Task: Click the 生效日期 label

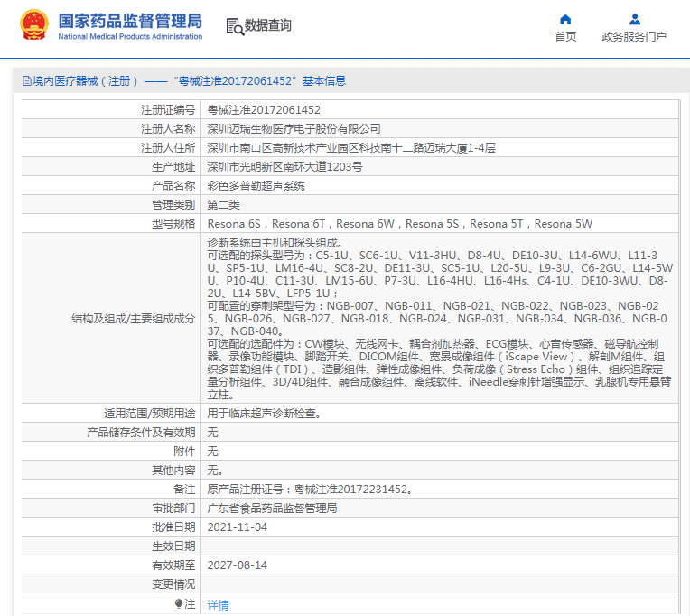Action: click(x=173, y=546)
